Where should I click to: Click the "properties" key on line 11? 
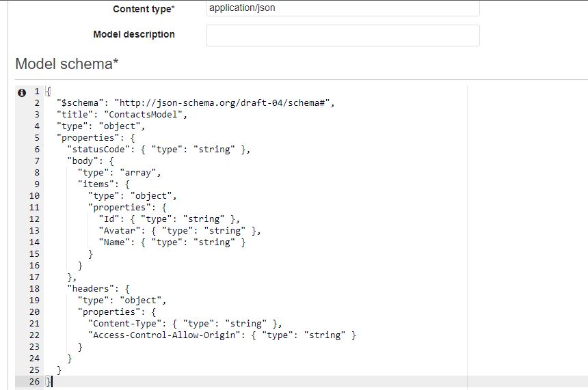coord(119,208)
